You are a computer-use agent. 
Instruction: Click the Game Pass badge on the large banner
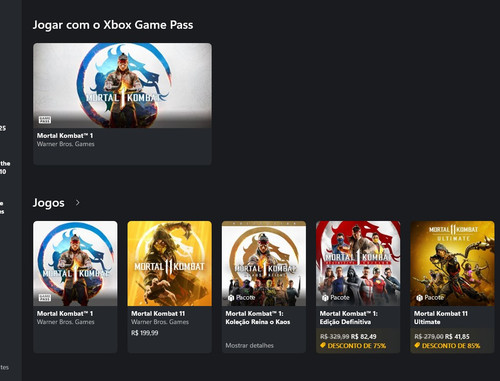45,120
